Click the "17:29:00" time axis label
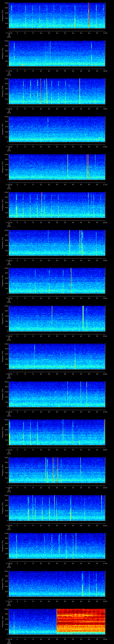This screenshot has width=114, height=644. tap(9, 525)
